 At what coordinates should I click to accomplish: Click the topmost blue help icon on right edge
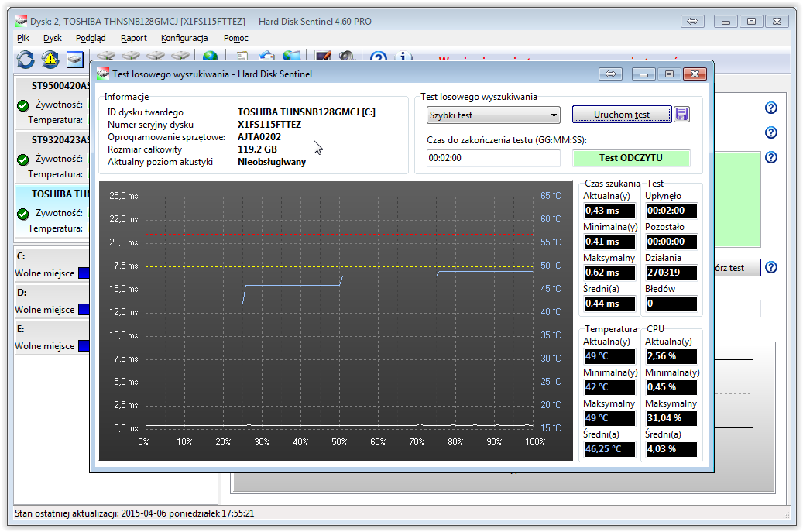[x=770, y=108]
